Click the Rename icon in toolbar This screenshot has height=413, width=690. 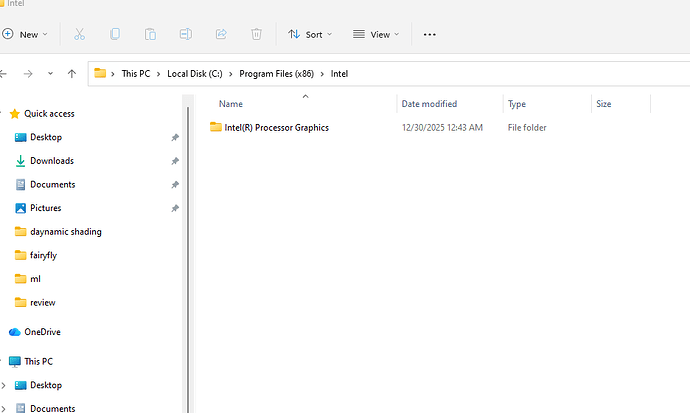click(x=186, y=34)
